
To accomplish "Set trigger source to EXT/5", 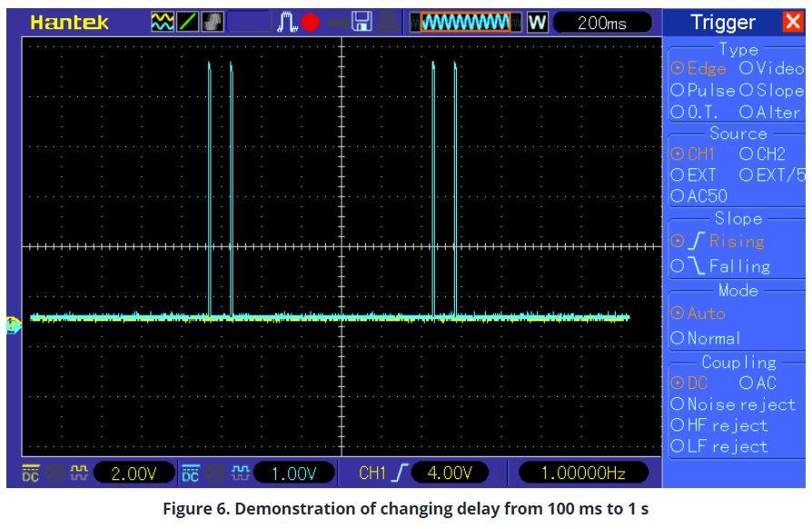I will [x=772, y=175].
